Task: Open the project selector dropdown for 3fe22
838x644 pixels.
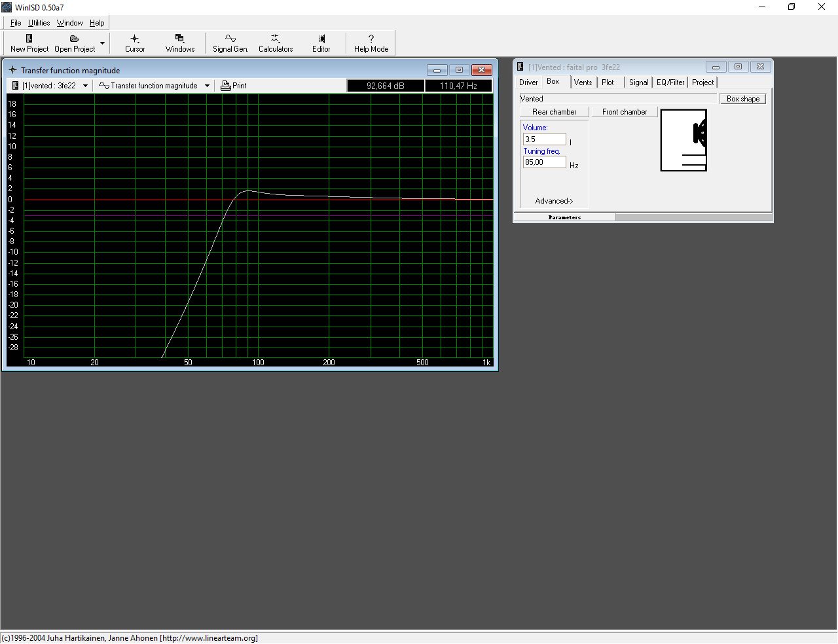Action: (85, 86)
